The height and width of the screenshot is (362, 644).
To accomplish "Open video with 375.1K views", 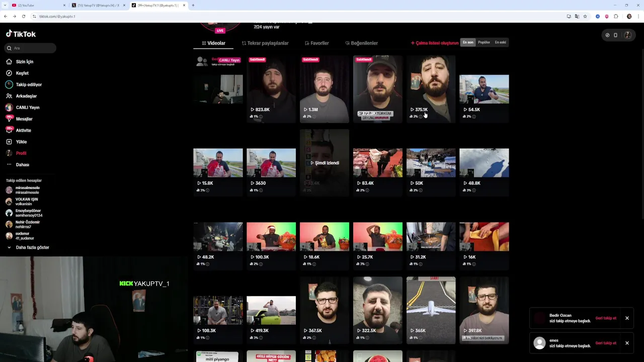I will (431, 89).
